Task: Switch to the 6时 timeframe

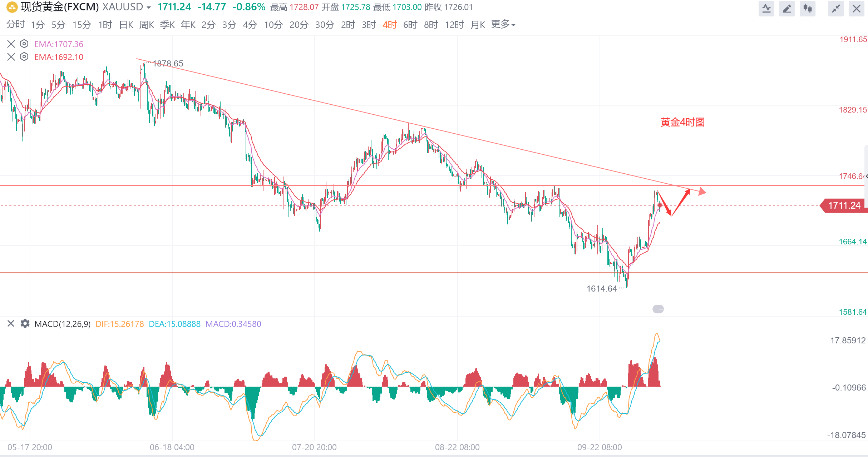Action: point(410,24)
